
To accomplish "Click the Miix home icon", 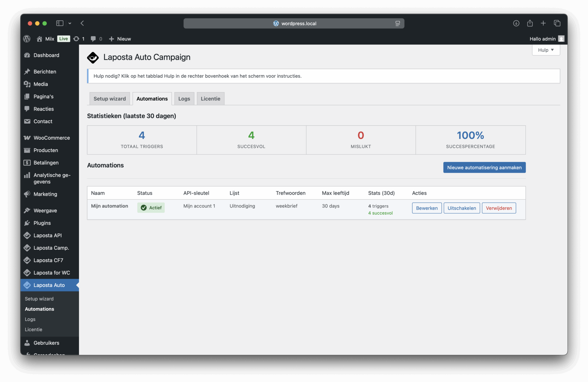I will coord(39,39).
